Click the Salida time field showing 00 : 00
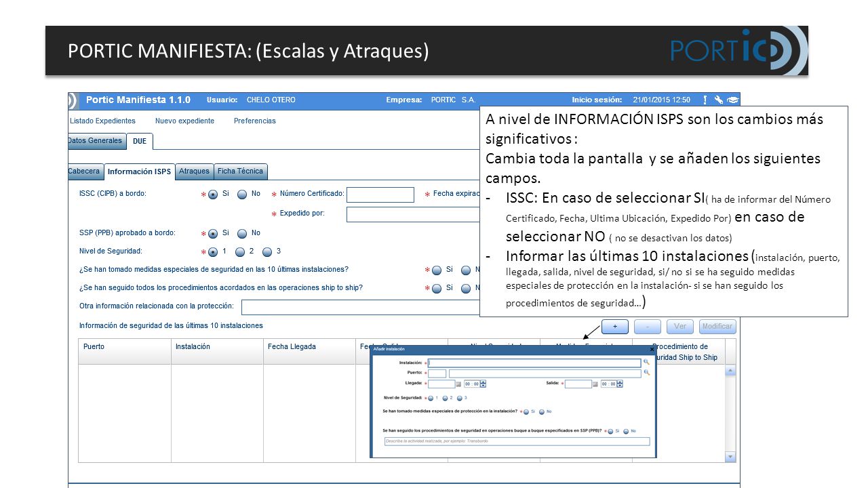Image resolution: width=868 pixels, height=488 pixels. pyautogui.click(x=609, y=384)
